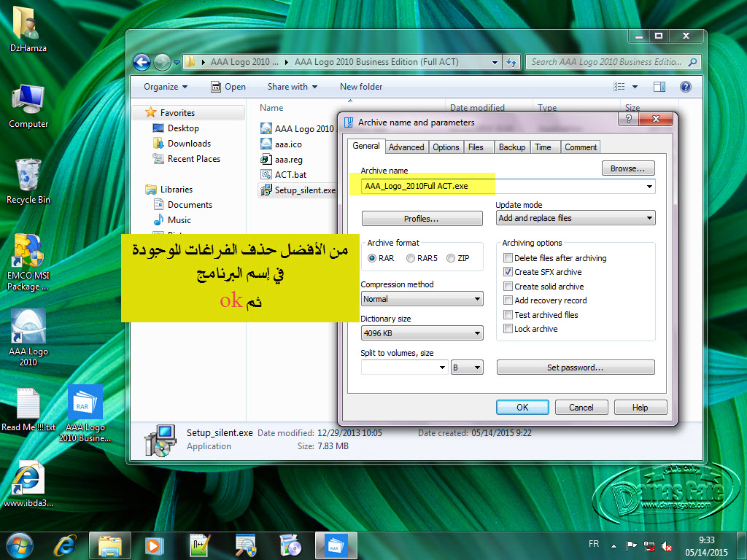Switch to the Options tab
The image size is (747, 560).
[446, 147]
